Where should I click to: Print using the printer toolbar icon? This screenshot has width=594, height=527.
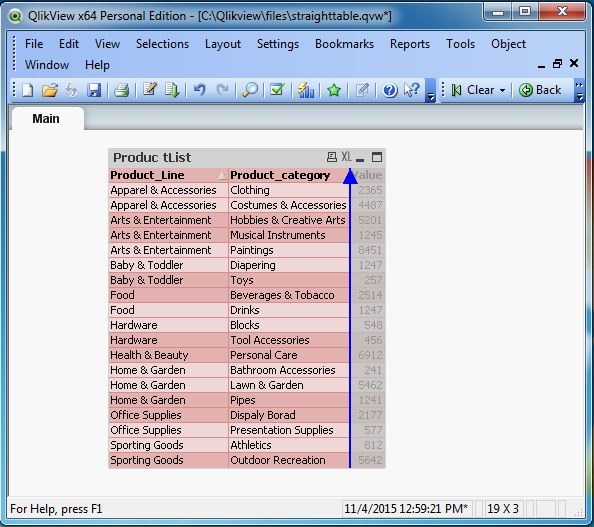point(122,90)
